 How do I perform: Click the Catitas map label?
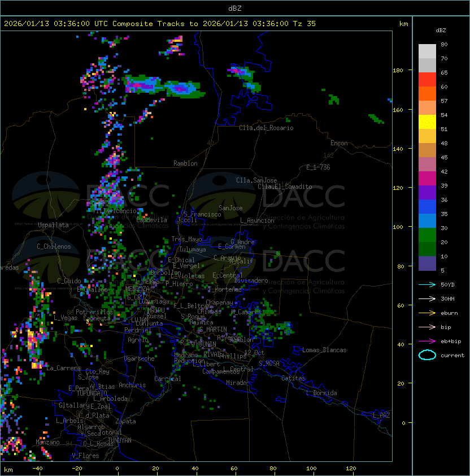click(293, 378)
